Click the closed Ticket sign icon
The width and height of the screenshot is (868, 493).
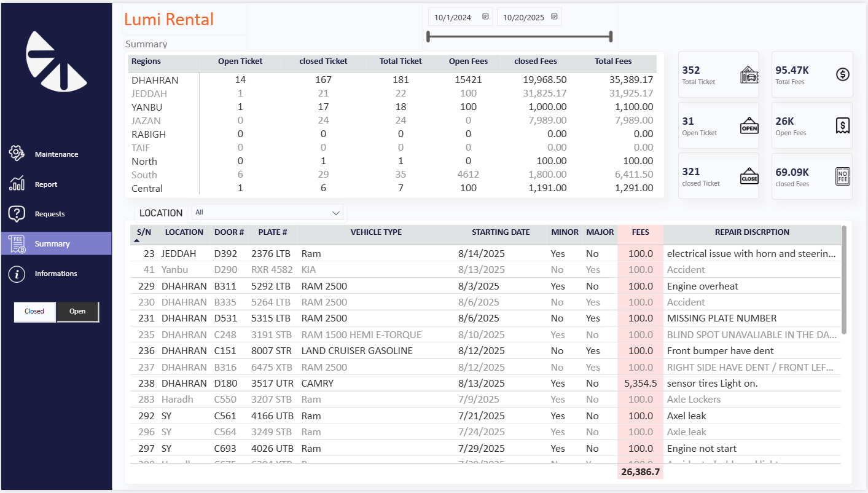coord(749,176)
